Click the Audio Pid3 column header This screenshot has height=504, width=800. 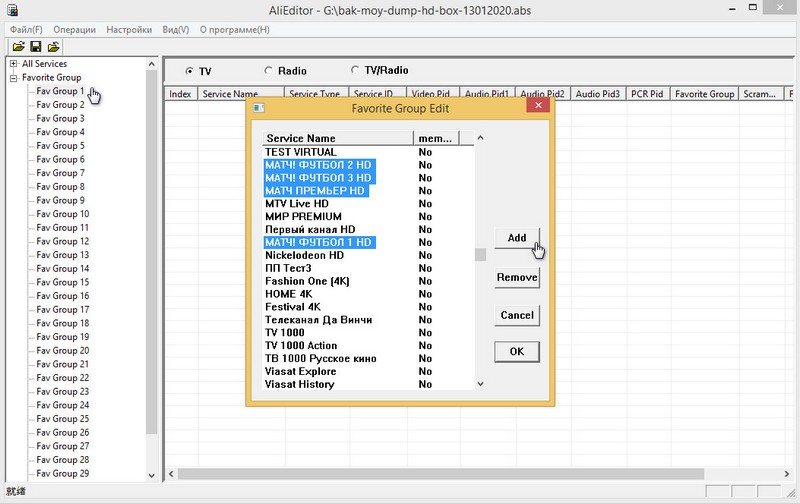point(597,94)
